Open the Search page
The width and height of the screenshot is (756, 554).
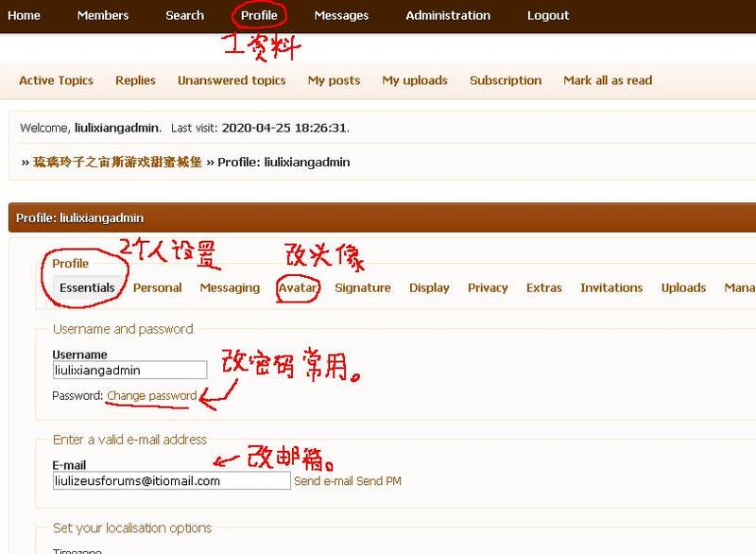184,15
